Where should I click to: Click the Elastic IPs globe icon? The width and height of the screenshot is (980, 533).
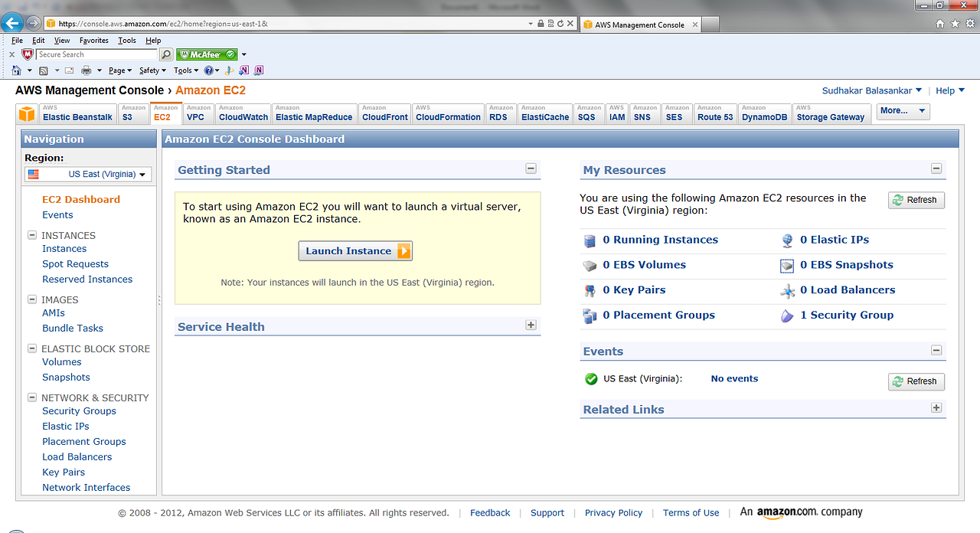pyautogui.click(x=787, y=240)
